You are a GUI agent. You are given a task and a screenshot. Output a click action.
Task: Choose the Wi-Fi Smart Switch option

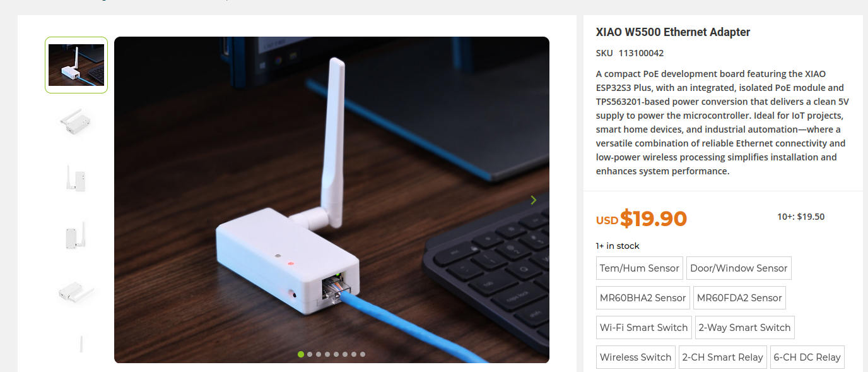coord(644,327)
